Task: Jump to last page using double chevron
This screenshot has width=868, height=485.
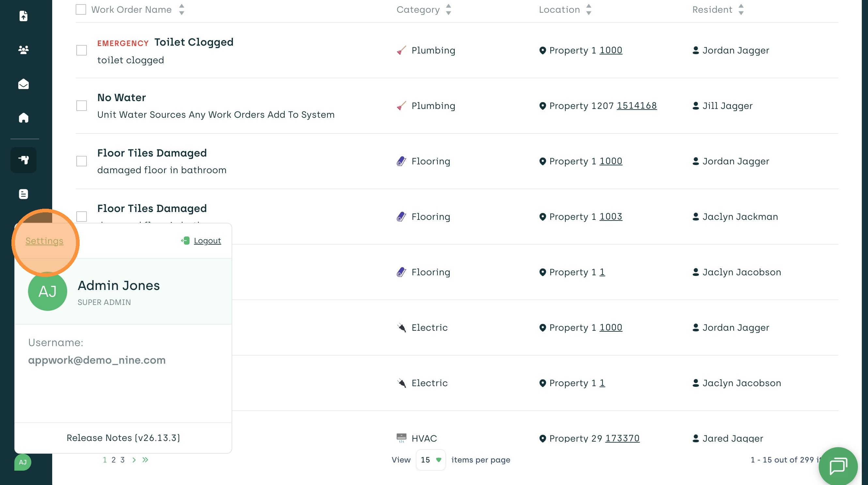Action: tap(145, 460)
